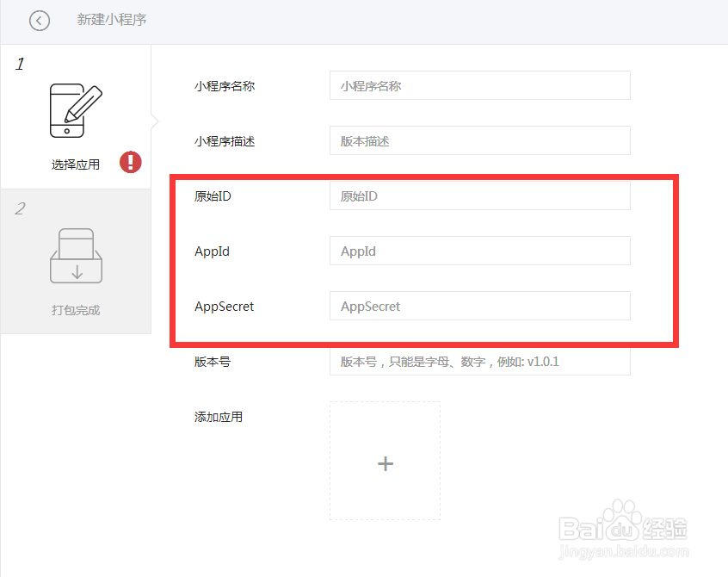Focus the 版本号 input field

(480, 362)
